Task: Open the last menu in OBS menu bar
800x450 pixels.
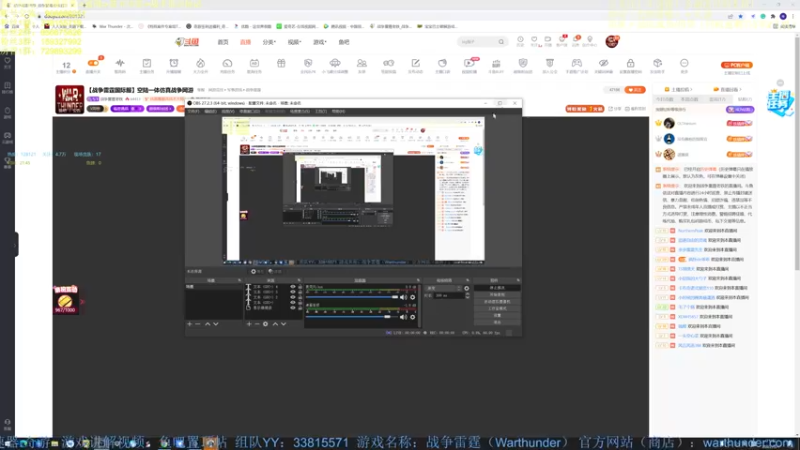Action: pyautogui.click(x=338, y=111)
